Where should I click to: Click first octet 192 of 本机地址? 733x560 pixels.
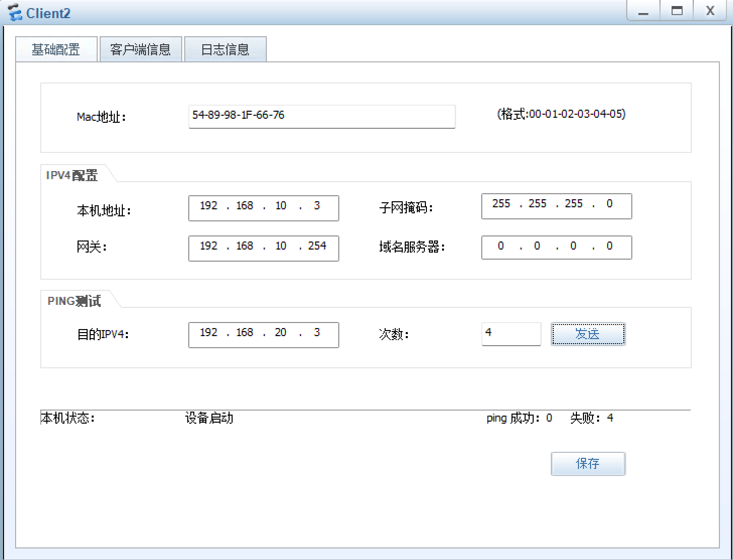point(208,206)
